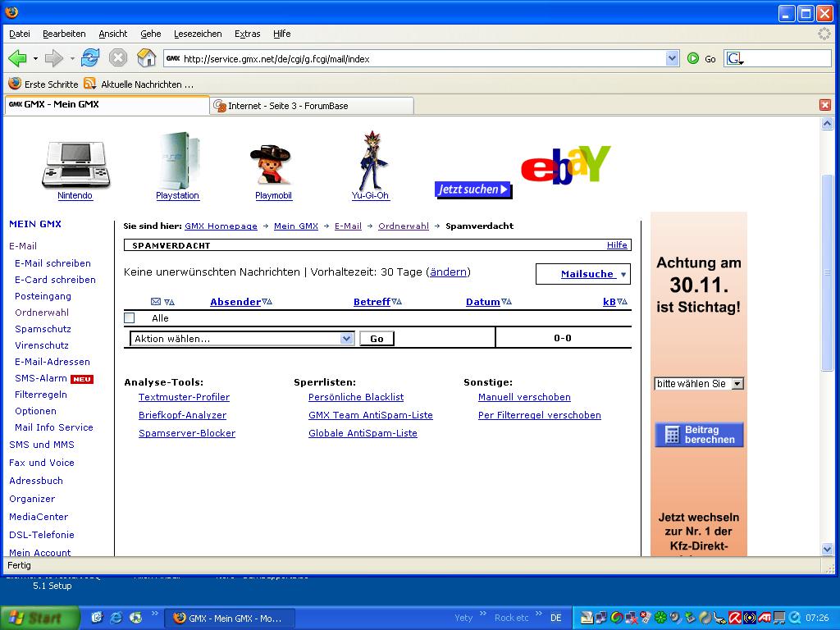Open the Extras menu
The width and height of the screenshot is (840, 630).
pyautogui.click(x=247, y=34)
